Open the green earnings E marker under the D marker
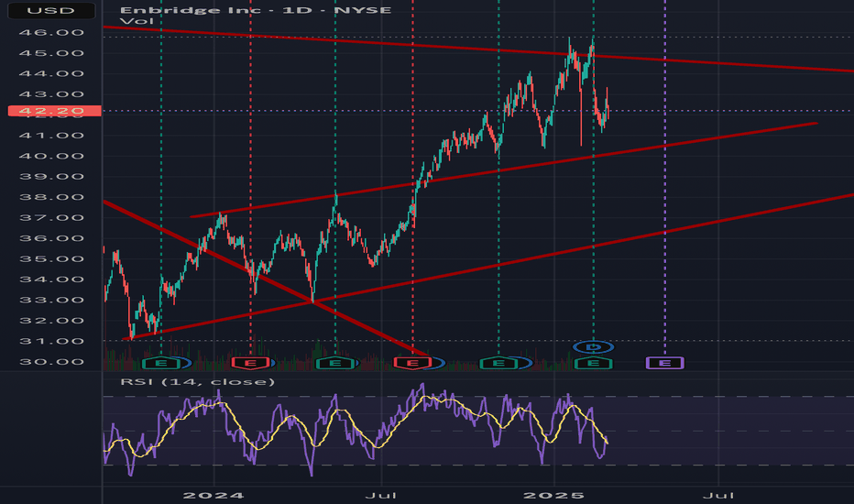Viewport: 854px width, 504px height. pos(594,363)
